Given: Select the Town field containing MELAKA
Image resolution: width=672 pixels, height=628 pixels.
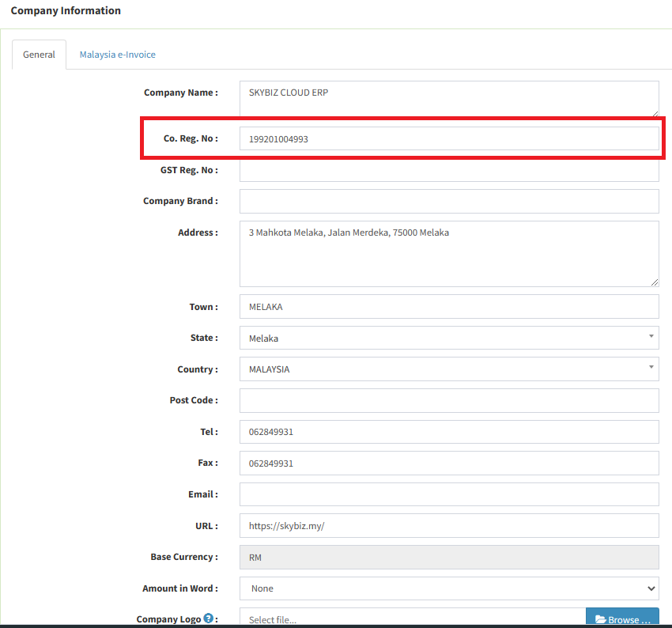Looking at the screenshot, I should pyautogui.click(x=448, y=307).
